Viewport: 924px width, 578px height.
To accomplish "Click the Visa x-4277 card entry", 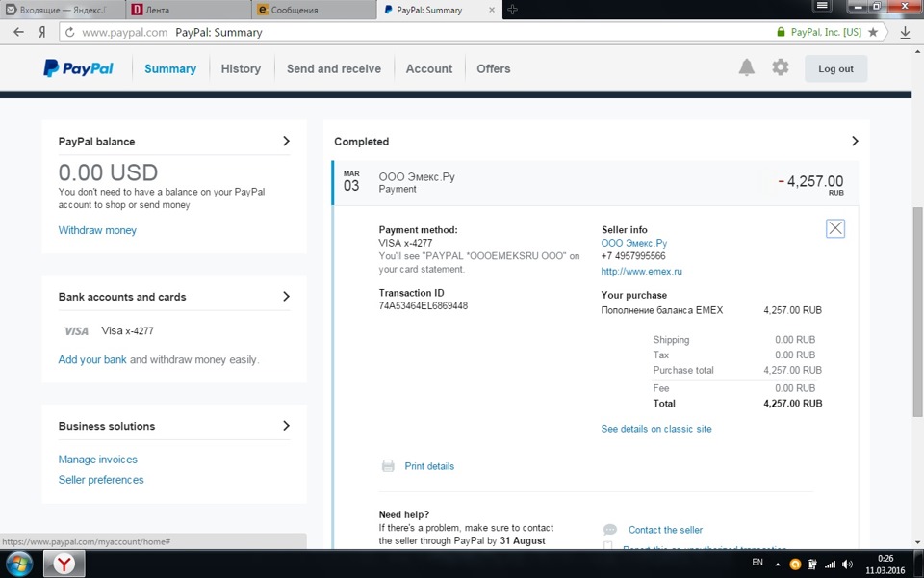I will point(127,330).
